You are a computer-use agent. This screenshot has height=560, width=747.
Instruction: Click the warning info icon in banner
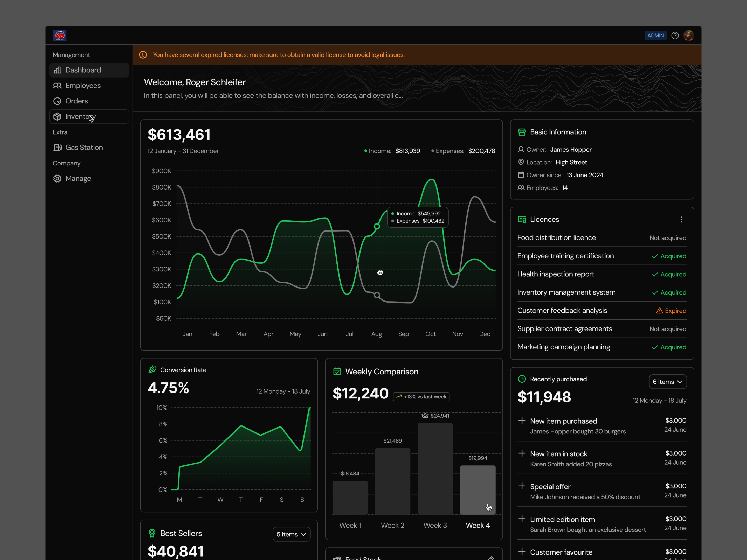[x=143, y=55]
